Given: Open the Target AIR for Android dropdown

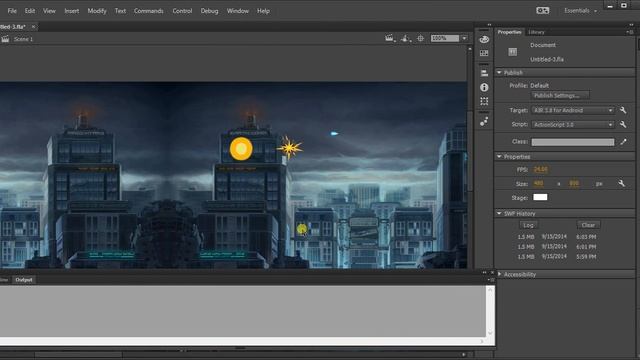Looking at the screenshot, I should coord(573,110).
